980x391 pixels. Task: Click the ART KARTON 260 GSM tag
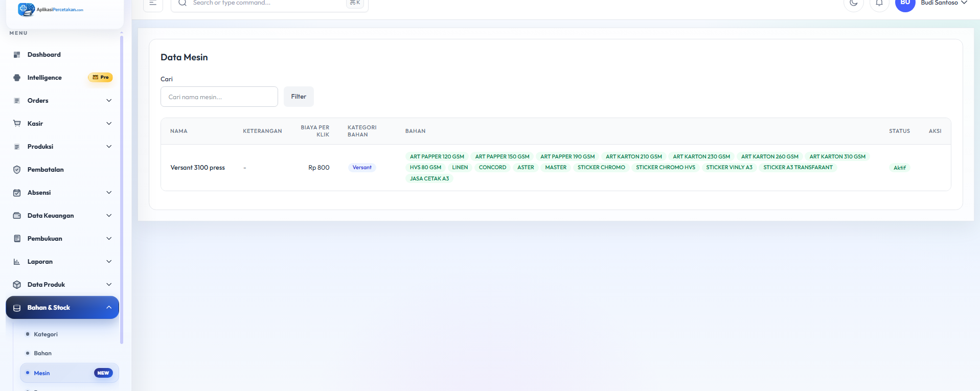pos(770,157)
